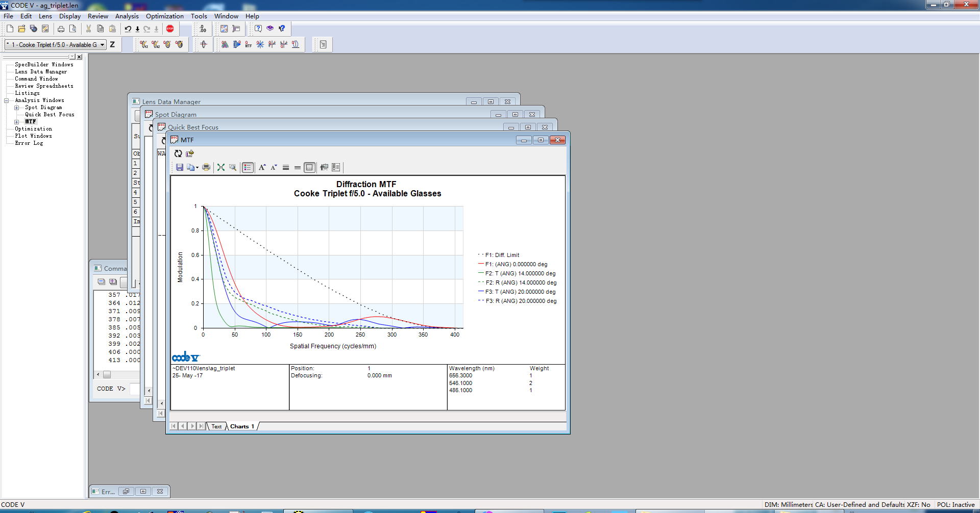Click the What's This help pointer icon
The width and height of the screenshot is (980, 513).
pos(282,29)
